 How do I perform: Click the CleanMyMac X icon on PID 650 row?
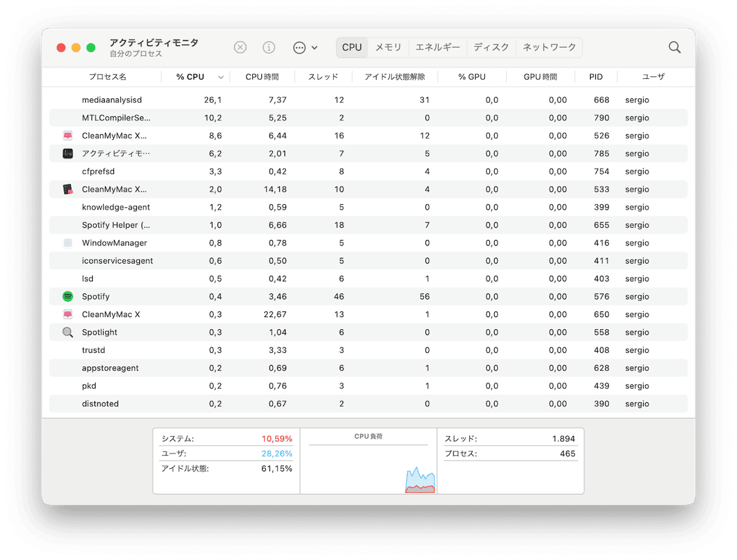68,315
